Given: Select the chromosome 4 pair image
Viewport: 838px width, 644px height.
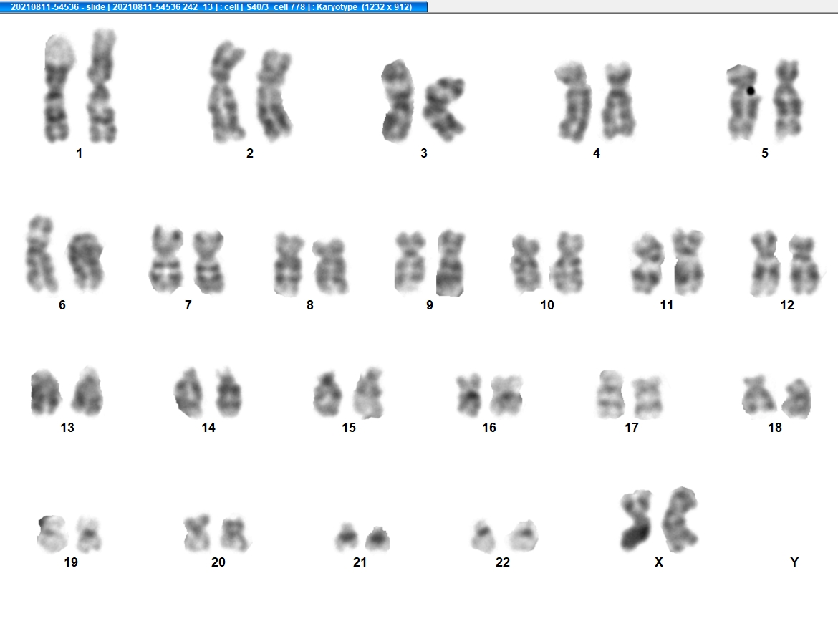Looking at the screenshot, I should pos(595,102).
